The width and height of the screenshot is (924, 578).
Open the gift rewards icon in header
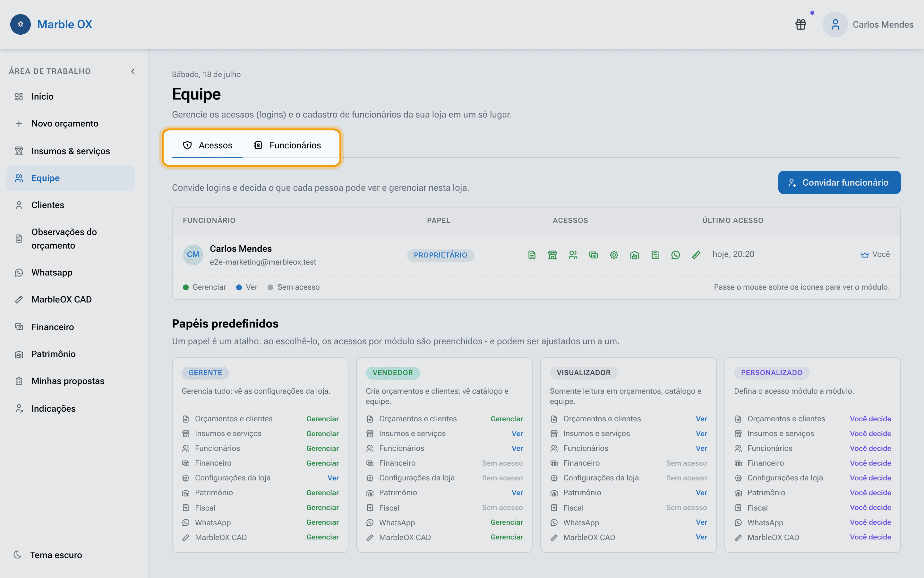coord(800,24)
